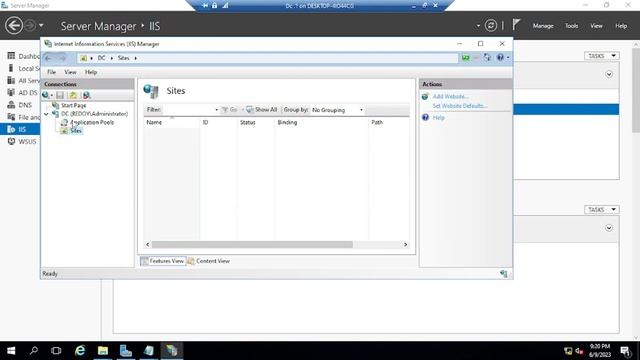640x360 pixels.
Task: Open the View menu in IIS Manager
Action: pos(70,72)
